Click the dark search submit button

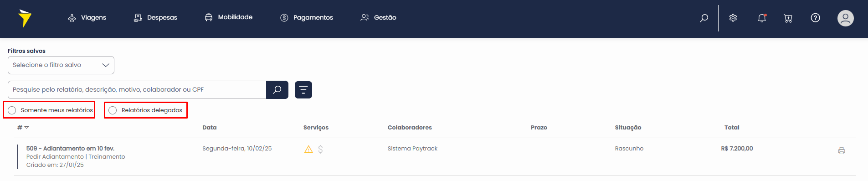277,90
